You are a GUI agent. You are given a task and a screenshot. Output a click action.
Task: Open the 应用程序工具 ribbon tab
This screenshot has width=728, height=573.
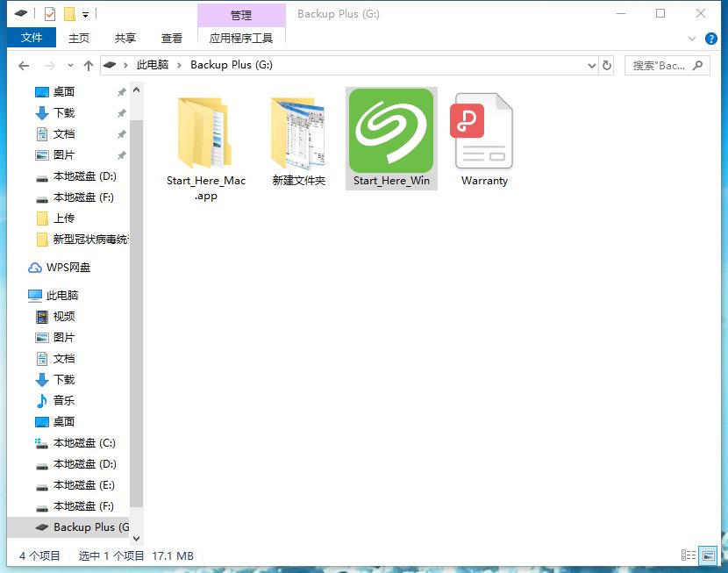point(241,39)
